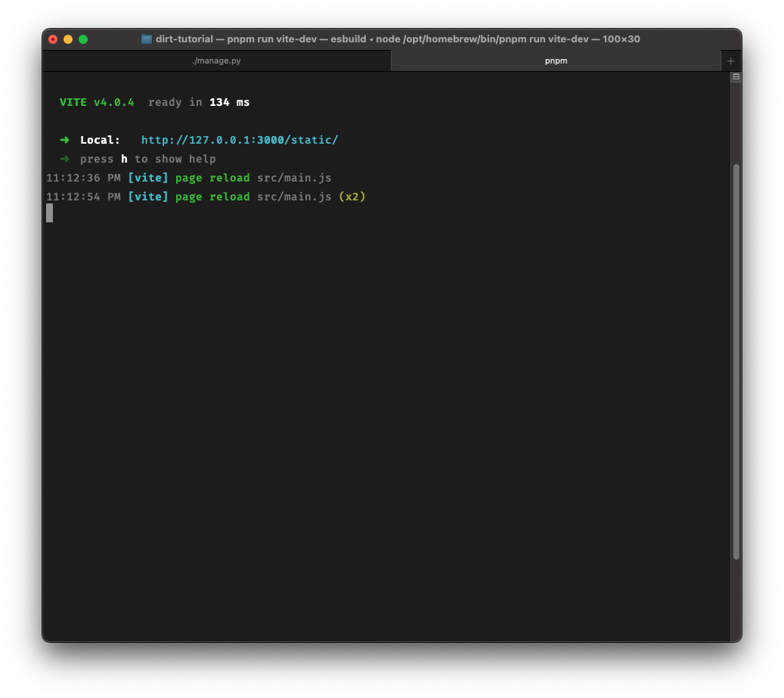Click the 'VITE v4.0.4' text
The height and width of the screenshot is (698, 784).
[x=97, y=102]
